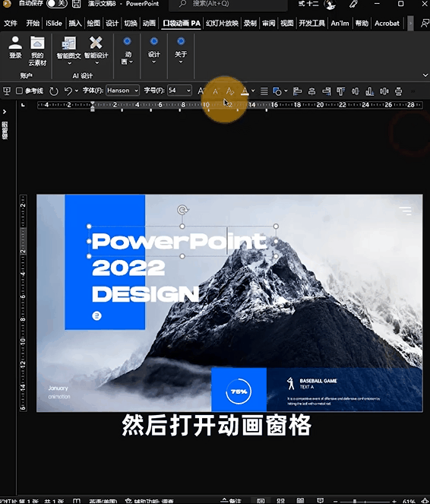Click the increase font size icon

201,91
